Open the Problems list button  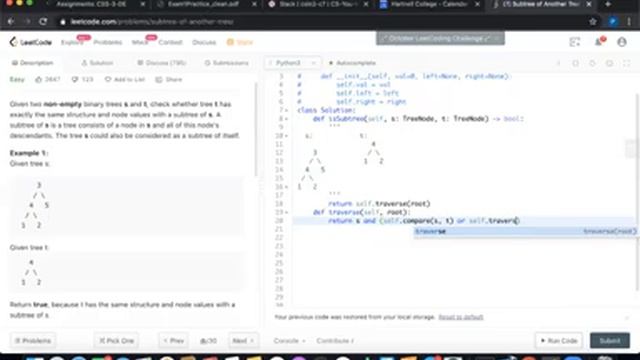click(33, 340)
